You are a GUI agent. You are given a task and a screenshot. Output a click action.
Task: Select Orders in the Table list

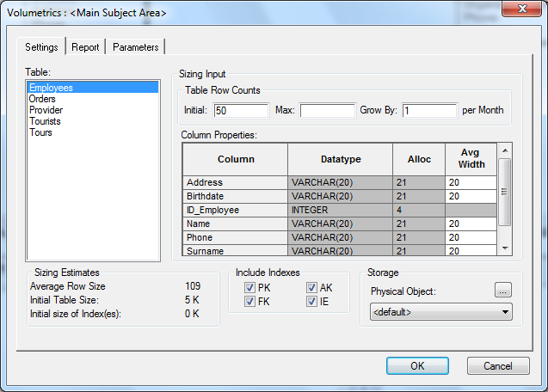(x=93, y=99)
